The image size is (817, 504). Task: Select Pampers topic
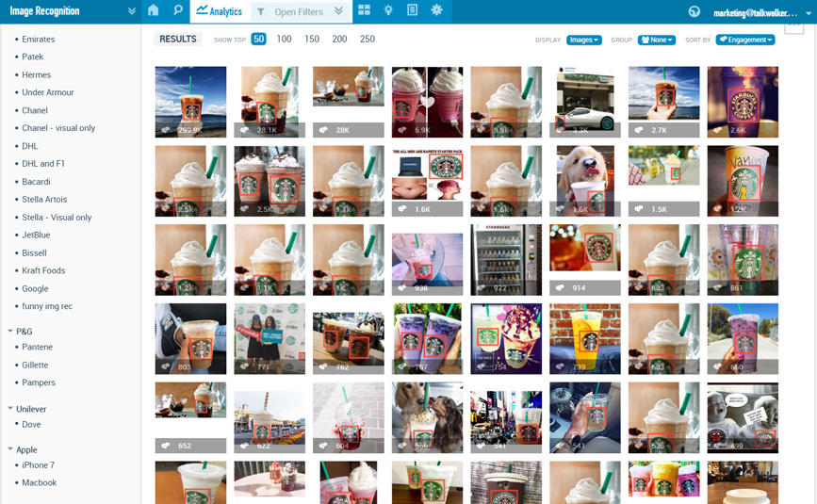(38, 382)
